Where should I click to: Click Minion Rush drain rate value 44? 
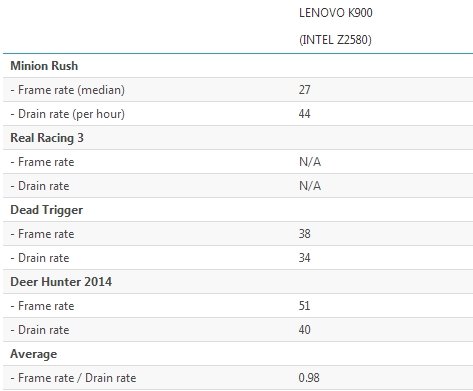(304, 114)
